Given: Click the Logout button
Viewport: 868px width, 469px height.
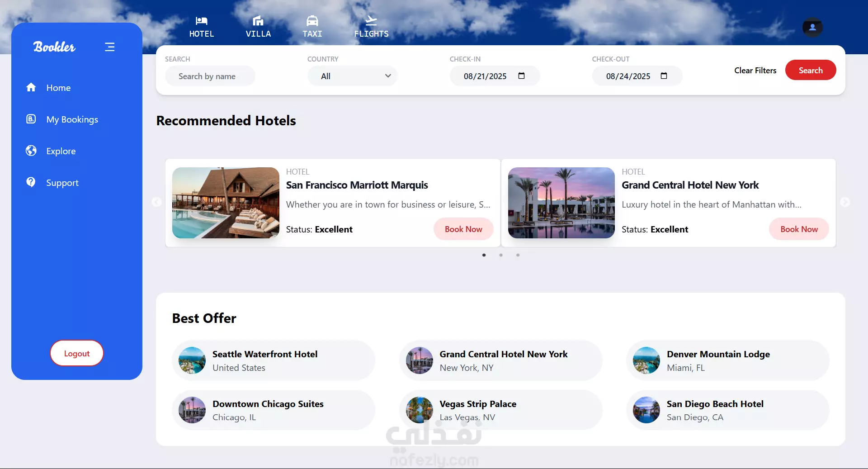Looking at the screenshot, I should pyautogui.click(x=77, y=353).
